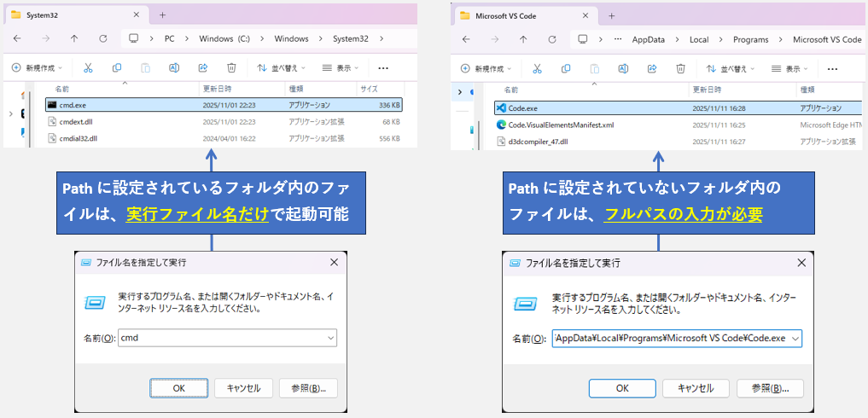Go up one folder in System32 window
Viewport: 868px width, 418px height.
74,38
